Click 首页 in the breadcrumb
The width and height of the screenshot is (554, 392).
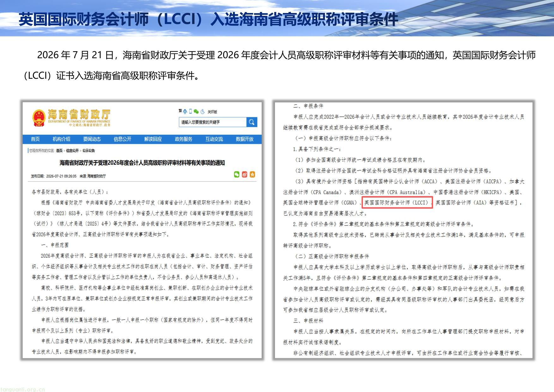tap(59, 150)
